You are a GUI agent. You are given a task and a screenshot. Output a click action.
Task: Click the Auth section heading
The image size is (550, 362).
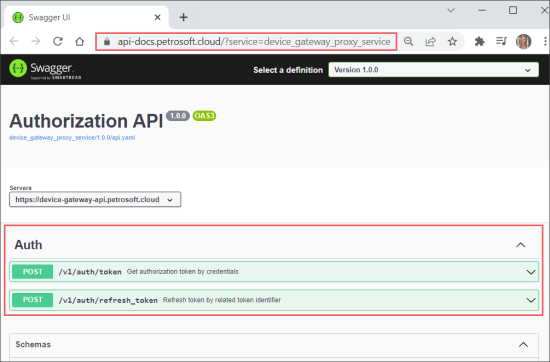28,245
